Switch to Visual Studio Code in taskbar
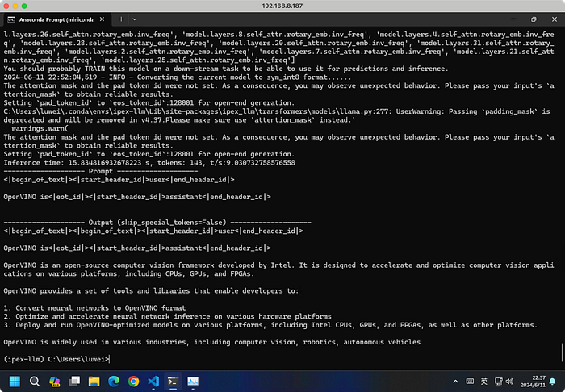This screenshot has width=565, height=392. [x=153, y=382]
